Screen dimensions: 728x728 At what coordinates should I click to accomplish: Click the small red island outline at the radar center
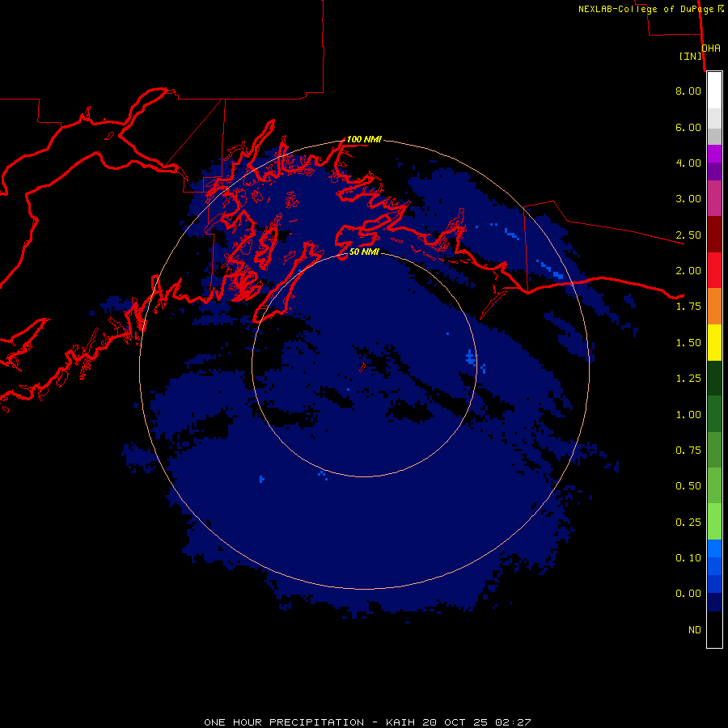coord(362,367)
